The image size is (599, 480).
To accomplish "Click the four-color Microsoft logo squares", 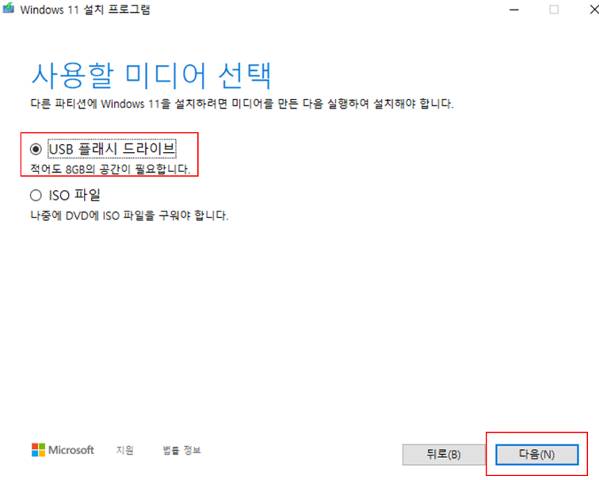I will tap(38, 450).
